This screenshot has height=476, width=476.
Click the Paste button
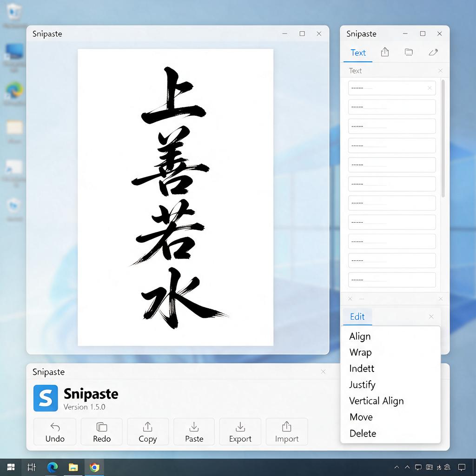(x=194, y=432)
